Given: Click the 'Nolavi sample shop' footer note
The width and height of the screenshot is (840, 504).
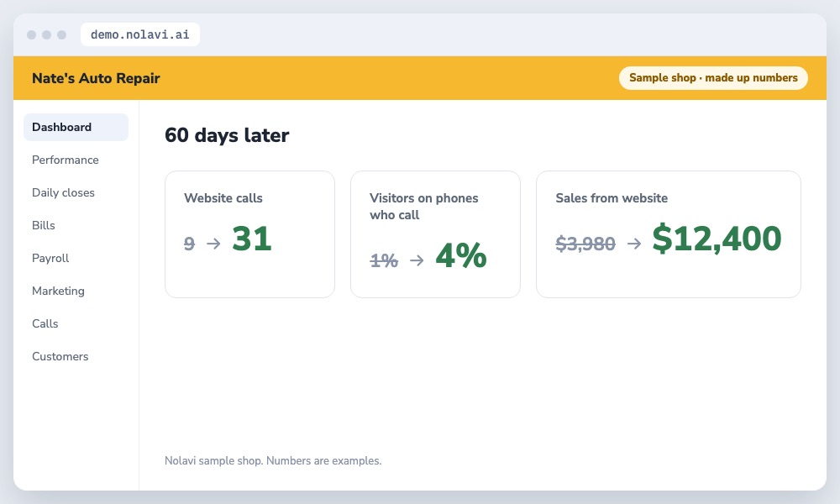Looking at the screenshot, I should (273, 460).
